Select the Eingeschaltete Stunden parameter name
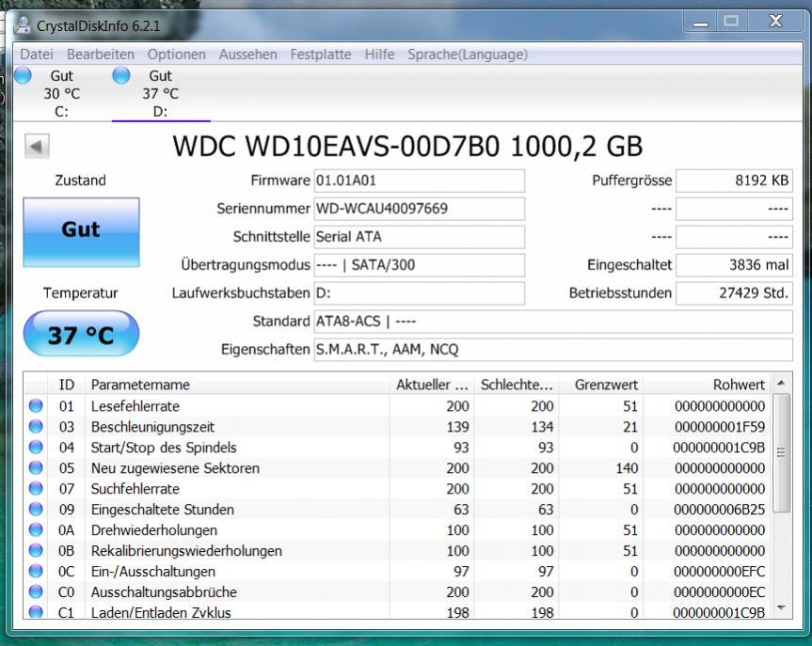 pyautogui.click(x=163, y=510)
